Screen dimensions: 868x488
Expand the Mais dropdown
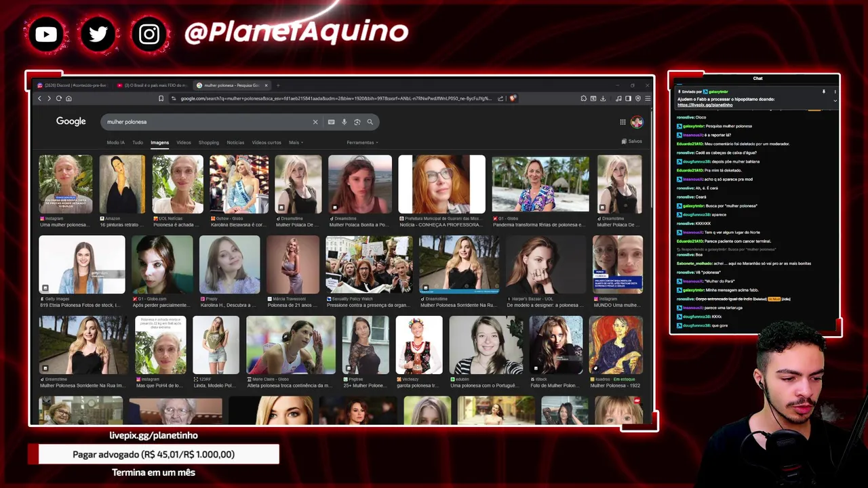(296, 142)
